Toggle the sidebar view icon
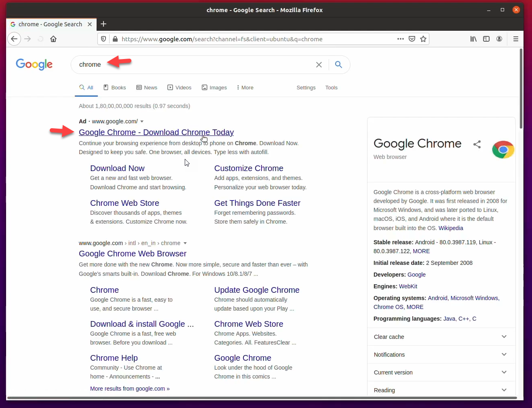 coord(486,39)
